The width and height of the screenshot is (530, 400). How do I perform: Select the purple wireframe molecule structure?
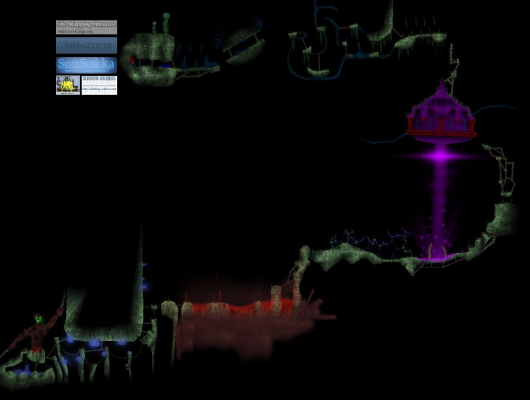(372, 242)
